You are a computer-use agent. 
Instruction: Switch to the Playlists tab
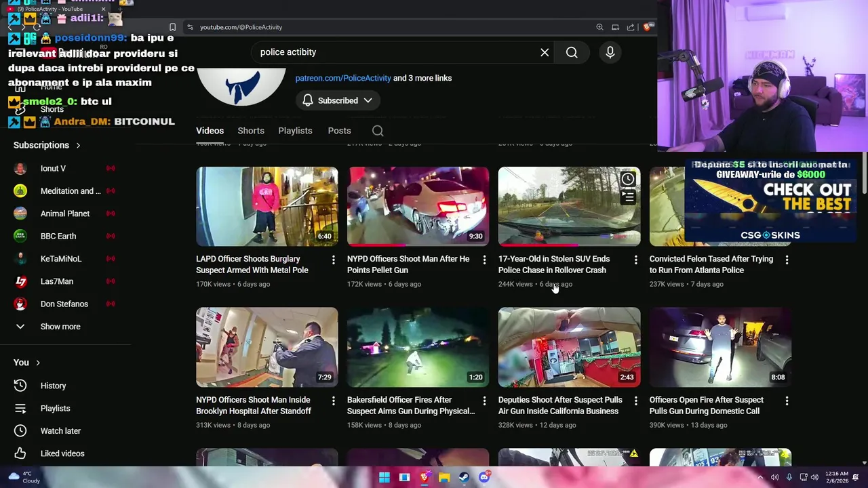(x=295, y=131)
